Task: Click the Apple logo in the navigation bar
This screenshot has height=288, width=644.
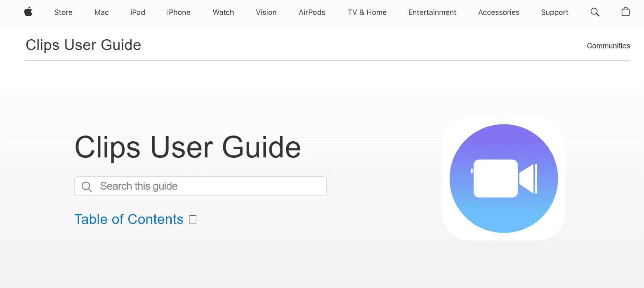Action: pos(28,12)
